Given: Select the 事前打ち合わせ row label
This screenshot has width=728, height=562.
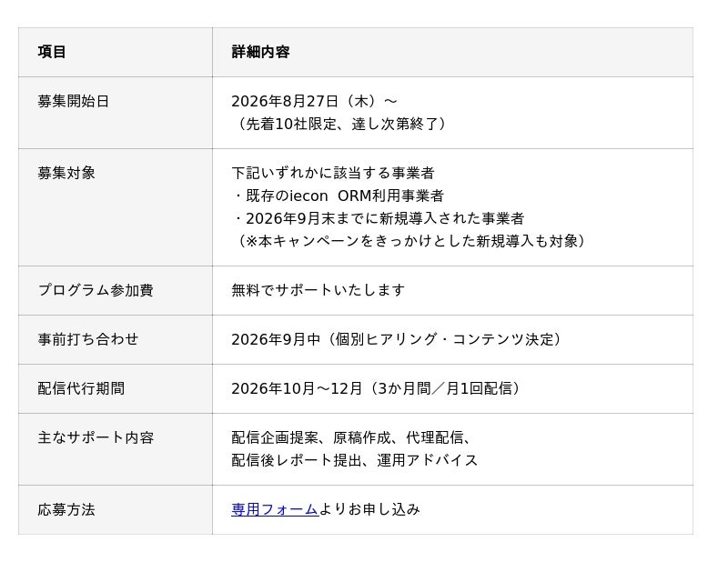Looking at the screenshot, I should (87, 339).
